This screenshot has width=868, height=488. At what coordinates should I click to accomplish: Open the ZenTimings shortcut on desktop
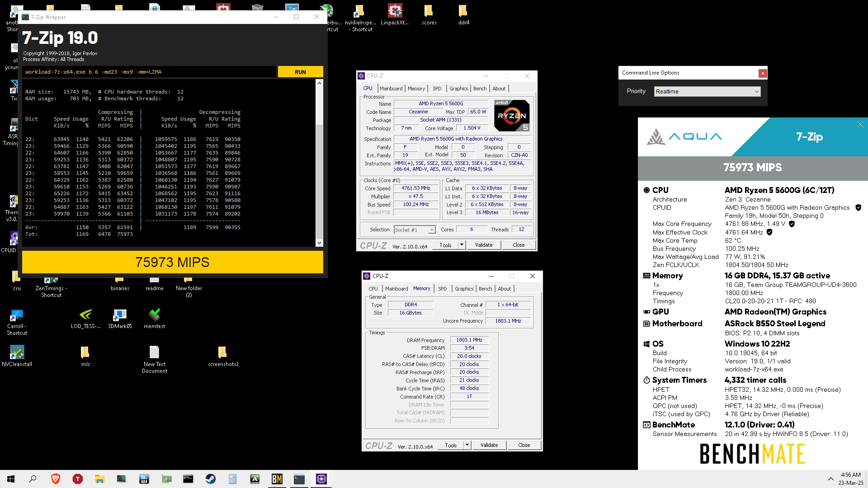pos(51,286)
